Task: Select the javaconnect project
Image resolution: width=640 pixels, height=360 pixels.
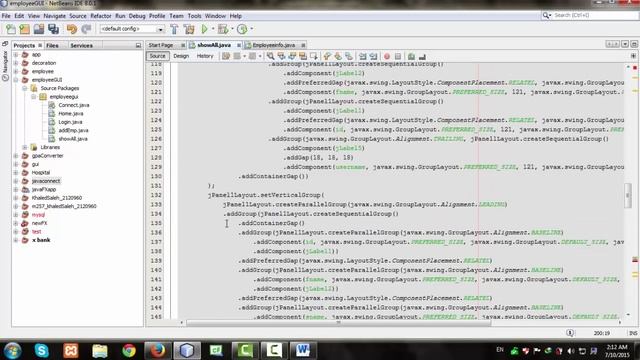Action: [x=46, y=181]
